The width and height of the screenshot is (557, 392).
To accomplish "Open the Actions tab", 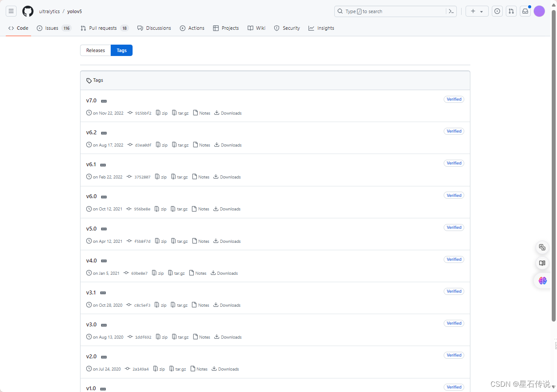I will pyautogui.click(x=192, y=28).
